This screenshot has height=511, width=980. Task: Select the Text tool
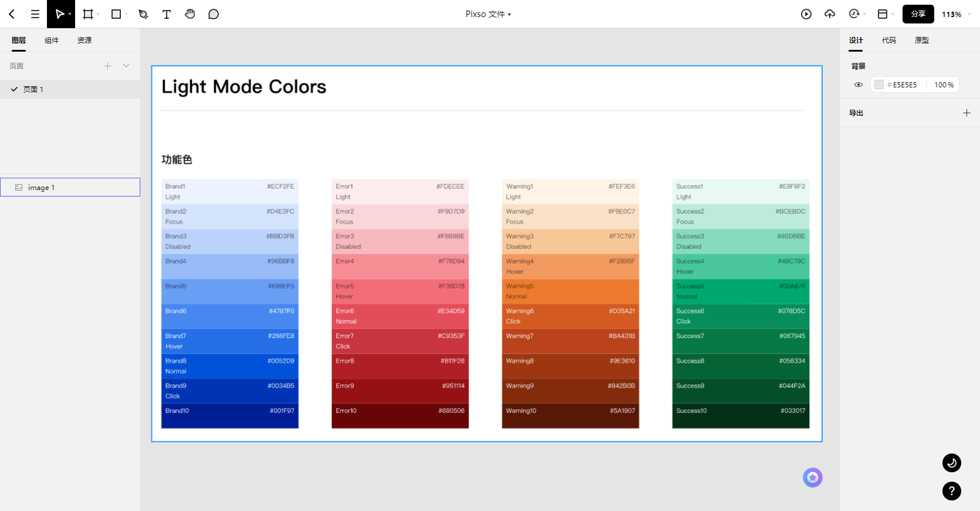click(x=167, y=14)
